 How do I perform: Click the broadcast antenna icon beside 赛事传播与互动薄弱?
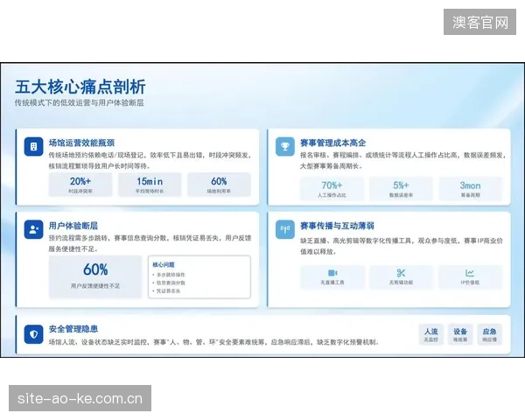(285, 229)
